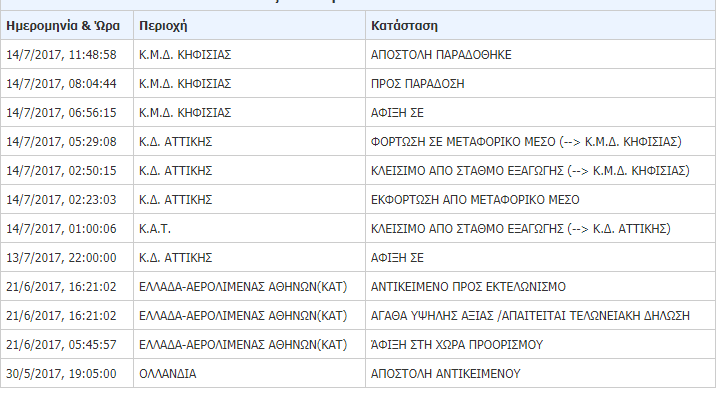The image size is (718, 394).
Task: Select the ΑΠΟΣΤΟΛΗ ΠΑΡΑΔΟΘΗΚΕ status cell
Action: point(441,55)
